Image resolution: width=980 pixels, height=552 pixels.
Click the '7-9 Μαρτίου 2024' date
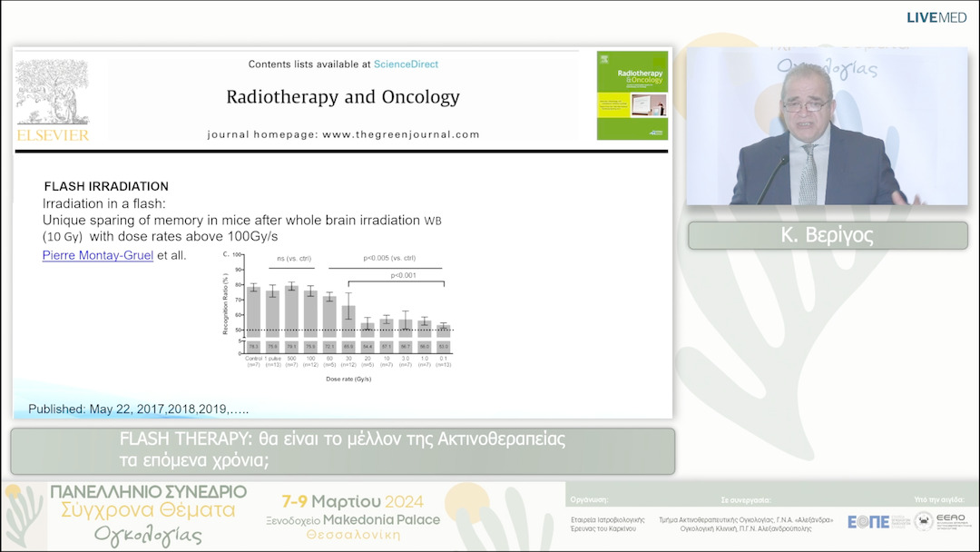click(x=352, y=501)
